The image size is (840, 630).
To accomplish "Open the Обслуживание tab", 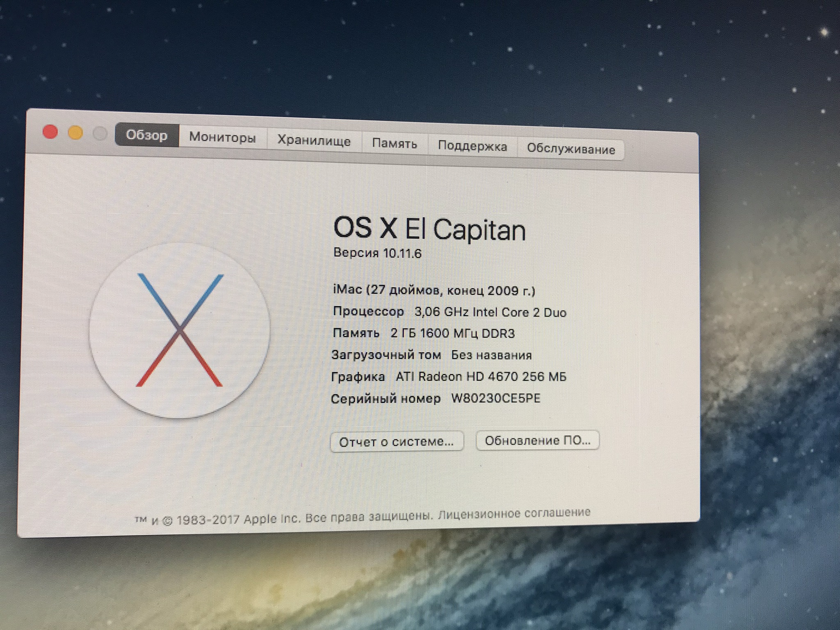I will pos(571,149).
